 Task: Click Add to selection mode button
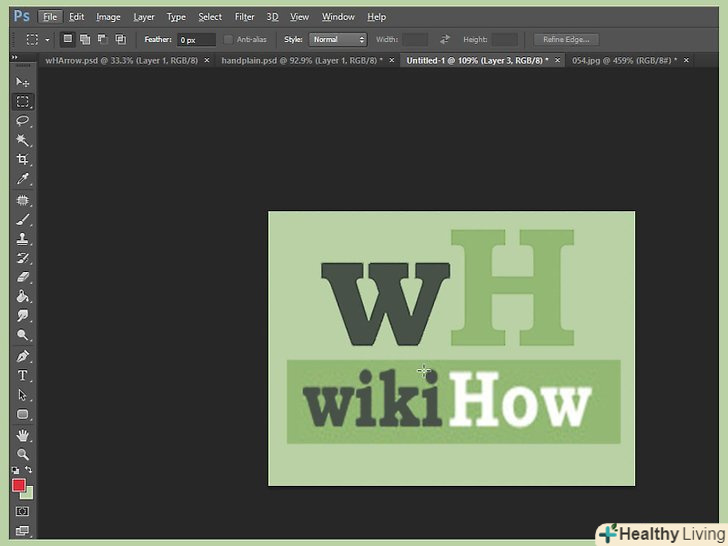85,40
